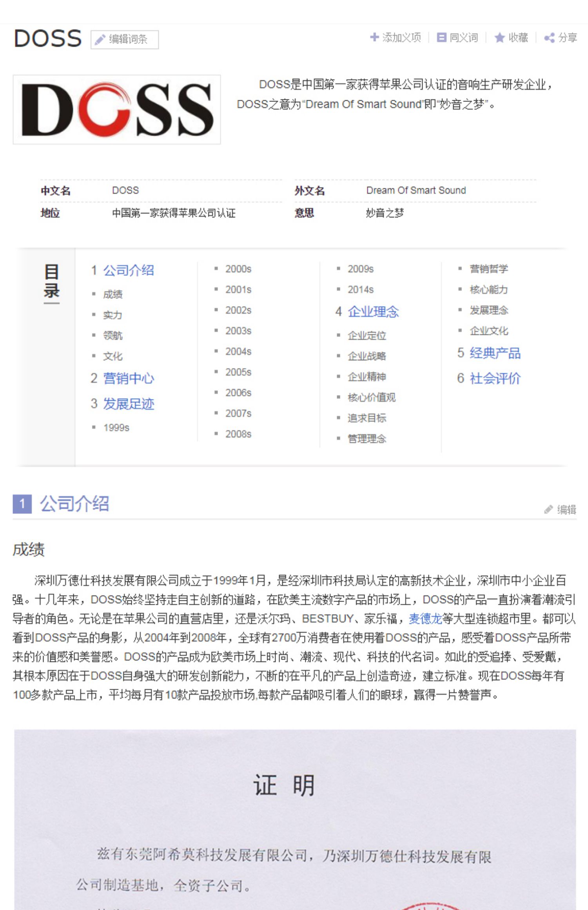This screenshot has height=910, width=588.
Task: Jump to 企业理念 in the contents
Action: tap(373, 312)
